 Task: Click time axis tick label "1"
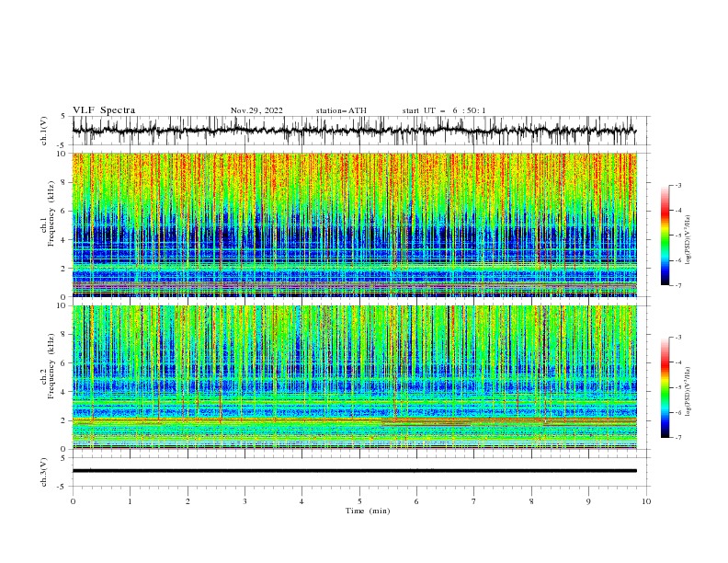tap(130, 502)
